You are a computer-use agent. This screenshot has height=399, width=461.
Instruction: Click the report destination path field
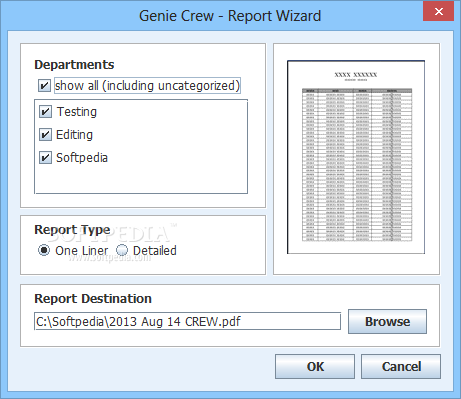pos(187,321)
